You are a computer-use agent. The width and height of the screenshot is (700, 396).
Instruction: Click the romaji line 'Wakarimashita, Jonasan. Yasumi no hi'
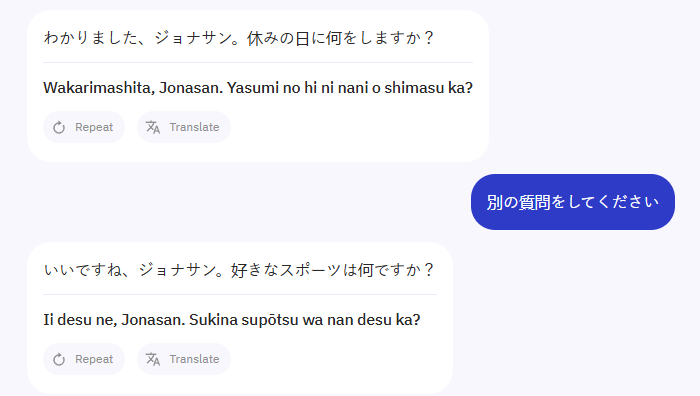coord(258,88)
